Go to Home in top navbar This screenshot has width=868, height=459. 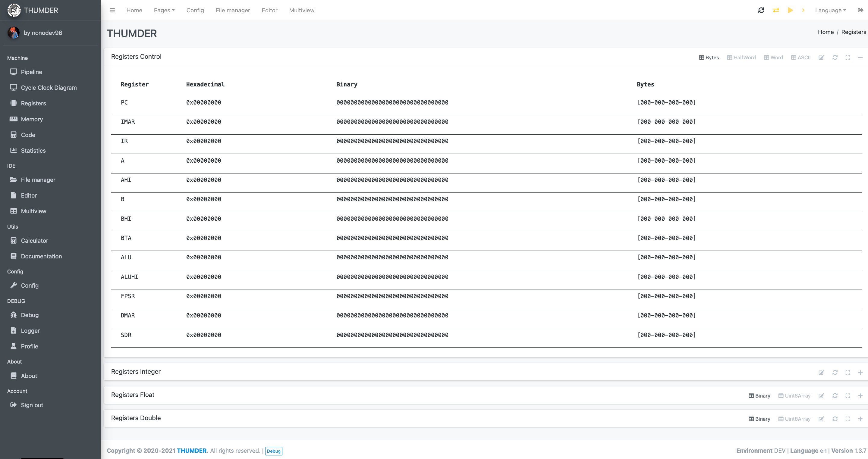[x=134, y=10]
